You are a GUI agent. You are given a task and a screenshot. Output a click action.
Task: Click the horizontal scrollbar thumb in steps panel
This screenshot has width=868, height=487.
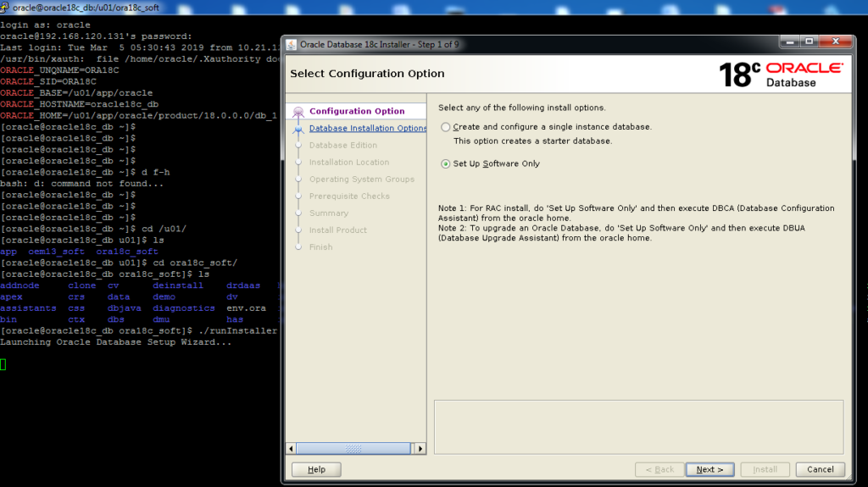[x=353, y=448]
